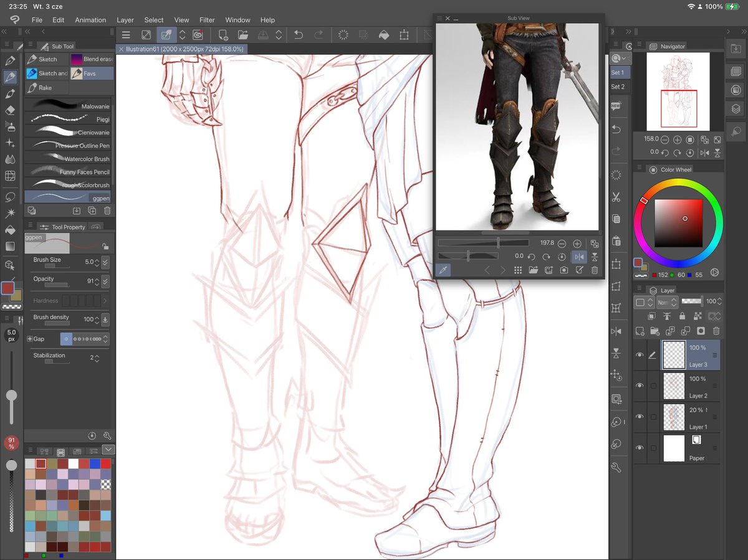Open the Blend eraser sub tool group

pos(92,59)
